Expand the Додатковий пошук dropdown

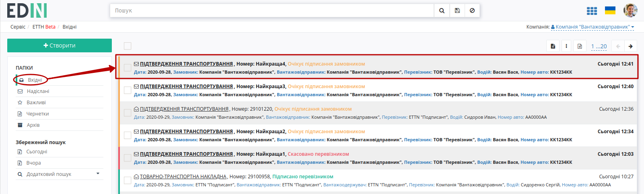coord(98,174)
